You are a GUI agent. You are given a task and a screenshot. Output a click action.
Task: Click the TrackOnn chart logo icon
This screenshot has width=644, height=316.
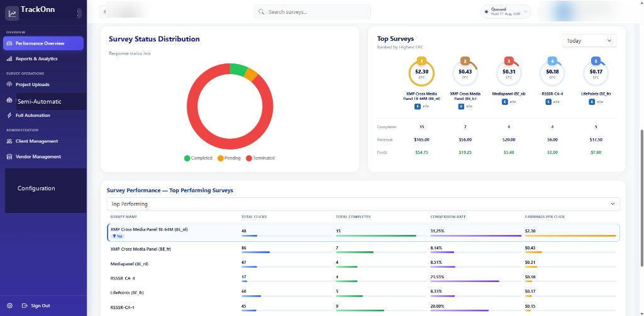[13, 14]
